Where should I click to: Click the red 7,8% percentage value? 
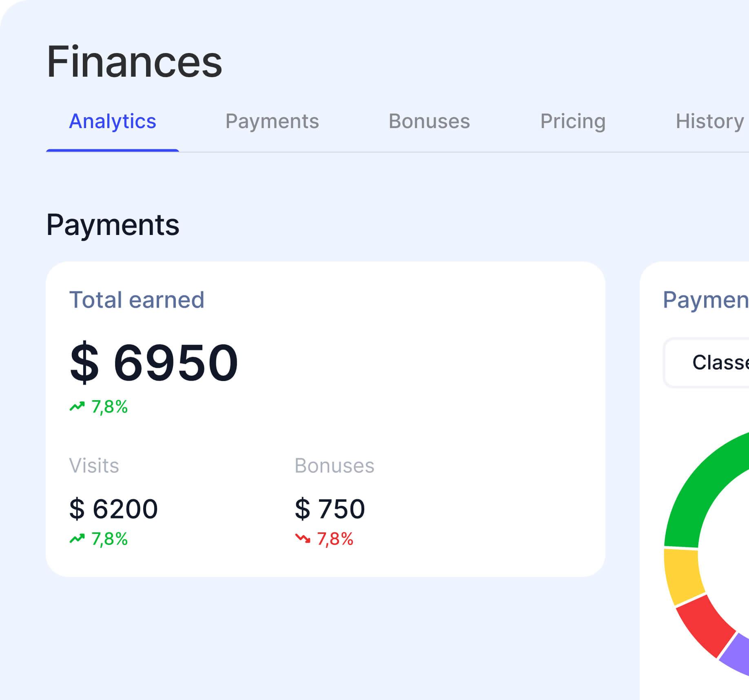[335, 539]
